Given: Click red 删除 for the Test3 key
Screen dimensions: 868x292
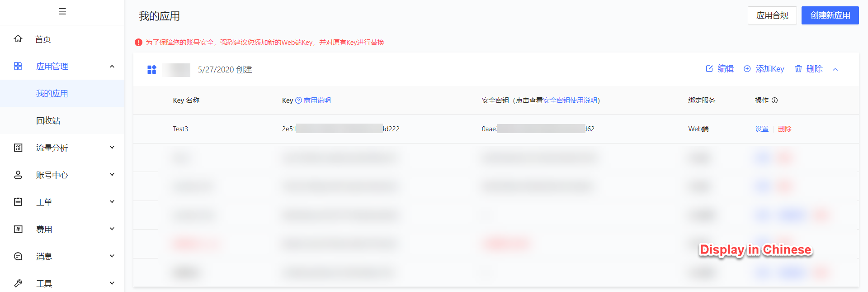Looking at the screenshot, I should coord(785,129).
